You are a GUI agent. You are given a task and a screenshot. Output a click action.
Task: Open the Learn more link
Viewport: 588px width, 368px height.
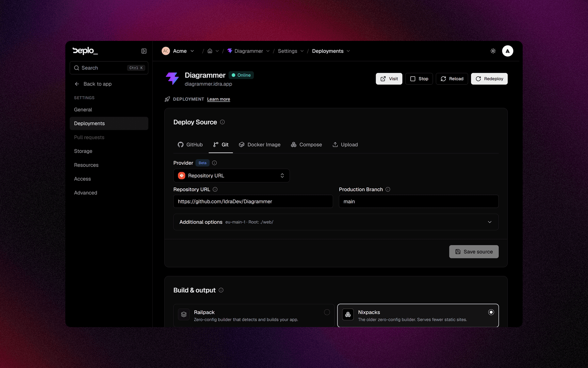click(x=218, y=99)
